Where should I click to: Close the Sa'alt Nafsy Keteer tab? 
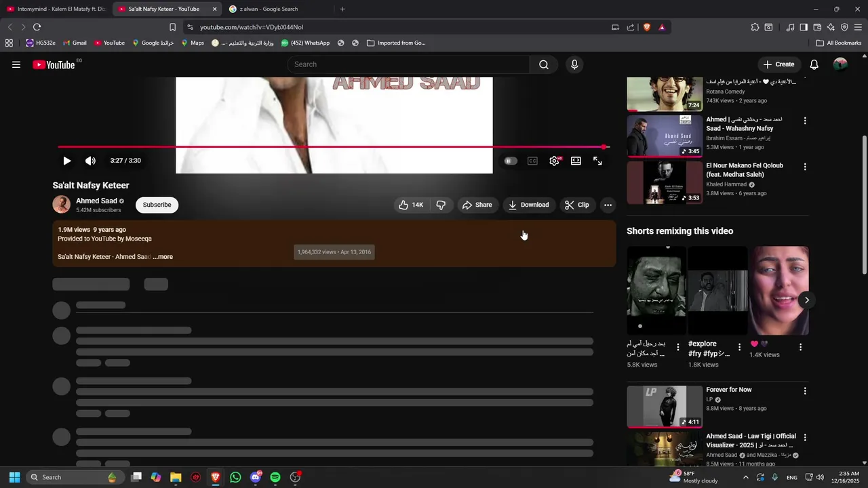(x=214, y=9)
